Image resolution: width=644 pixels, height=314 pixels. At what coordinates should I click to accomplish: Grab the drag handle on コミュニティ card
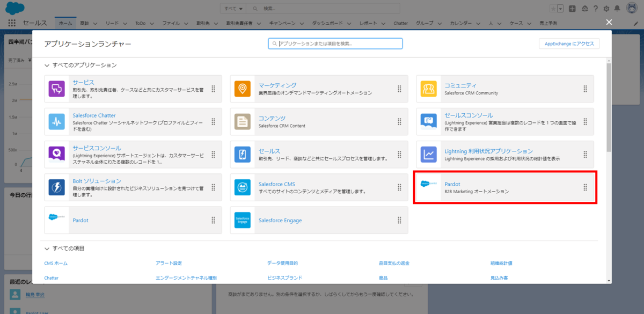pyautogui.click(x=586, y=89)
